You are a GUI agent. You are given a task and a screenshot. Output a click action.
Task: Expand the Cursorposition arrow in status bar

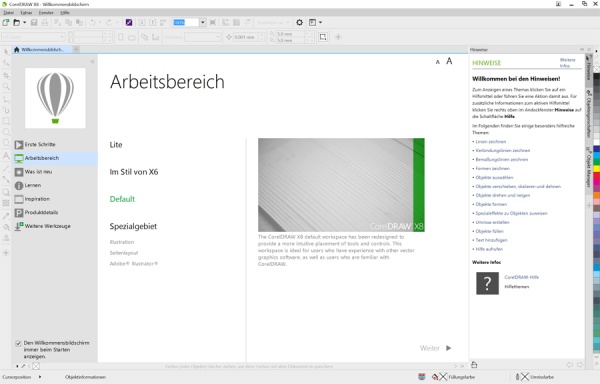click(x=40, y=377)
